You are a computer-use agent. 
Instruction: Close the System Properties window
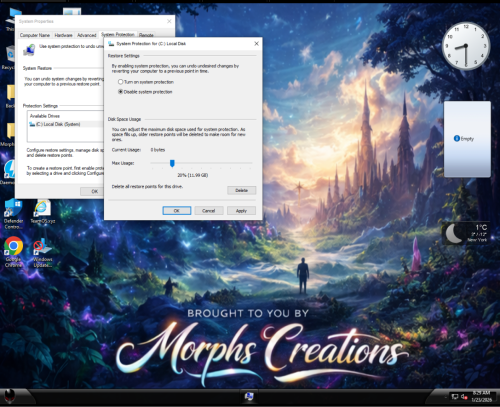click(x=169, y=21)
